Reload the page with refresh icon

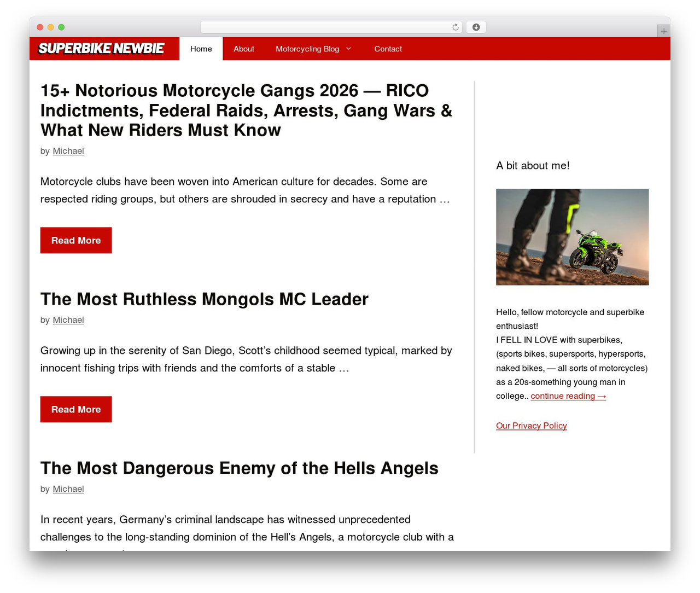(455, 27)
